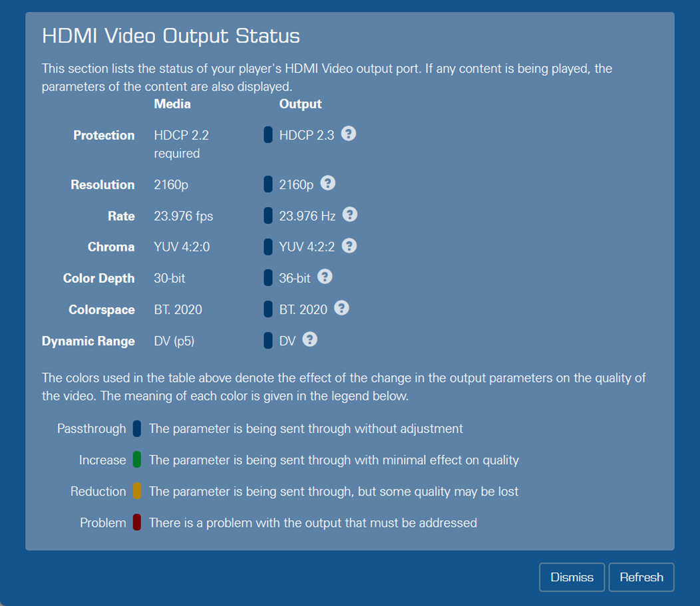Click the help icon next to HDCP 2.3
This screenshot has width=700, height=606.
coord(349,134)
